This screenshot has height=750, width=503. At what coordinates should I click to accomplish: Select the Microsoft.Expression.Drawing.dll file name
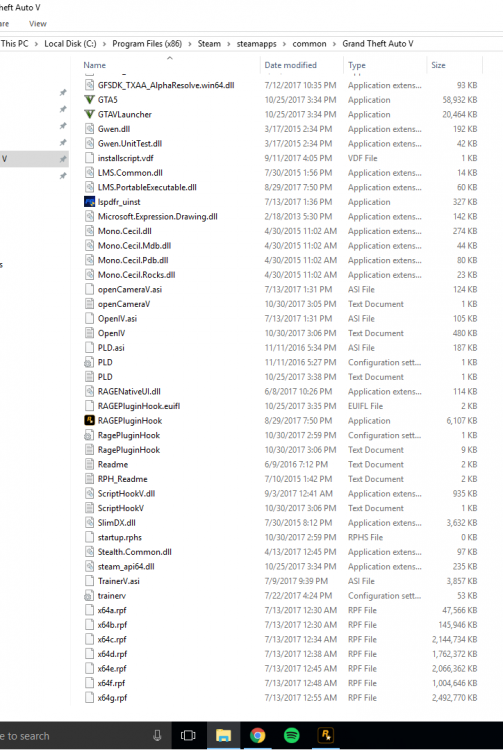pyautogui.click(x=158, y=216)
